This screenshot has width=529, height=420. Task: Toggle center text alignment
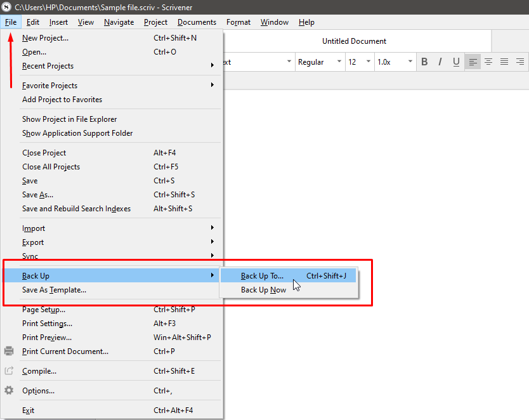point(488,62)
